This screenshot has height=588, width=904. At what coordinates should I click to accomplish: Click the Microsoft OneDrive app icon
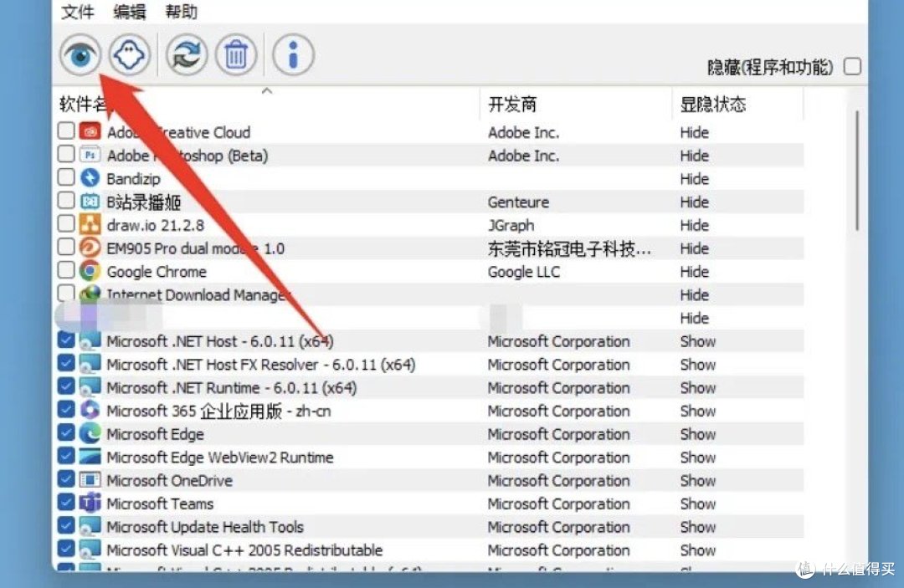(x=90, y=480)
